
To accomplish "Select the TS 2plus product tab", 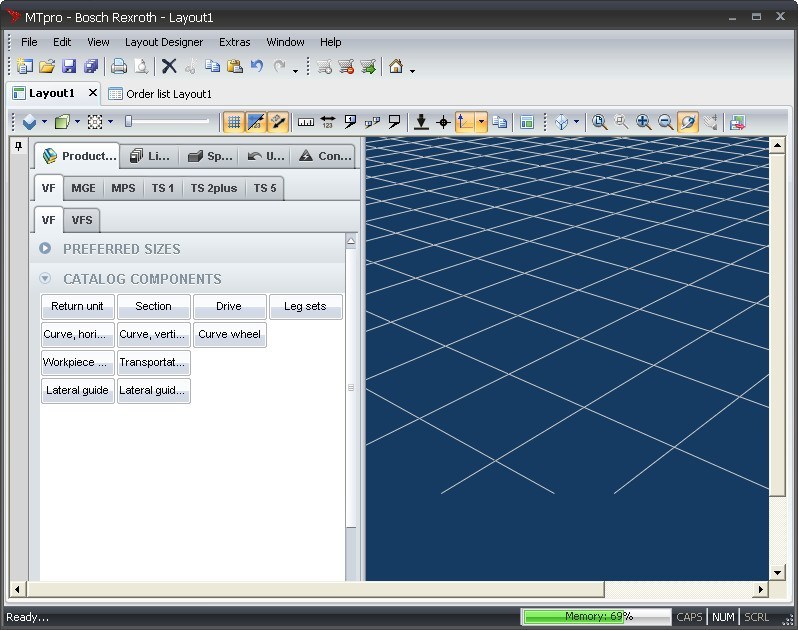I will pyautogui.click(x=214, y=188).
